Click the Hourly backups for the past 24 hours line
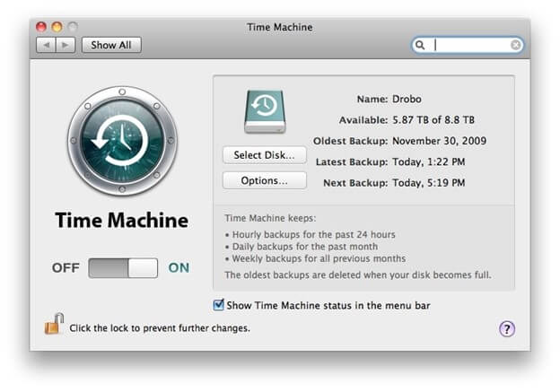Image resolution: width=560 pixels, height=392 pixels. [311, 234]
